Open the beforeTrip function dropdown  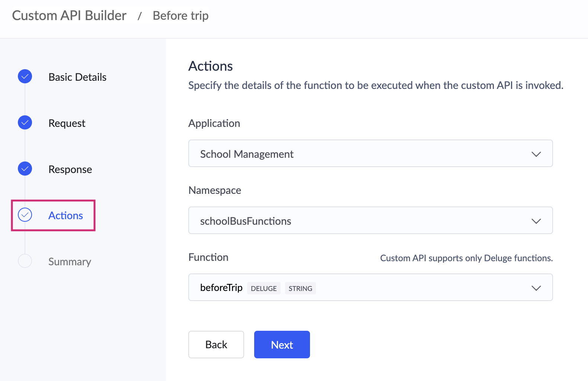(x=409, y=288)
